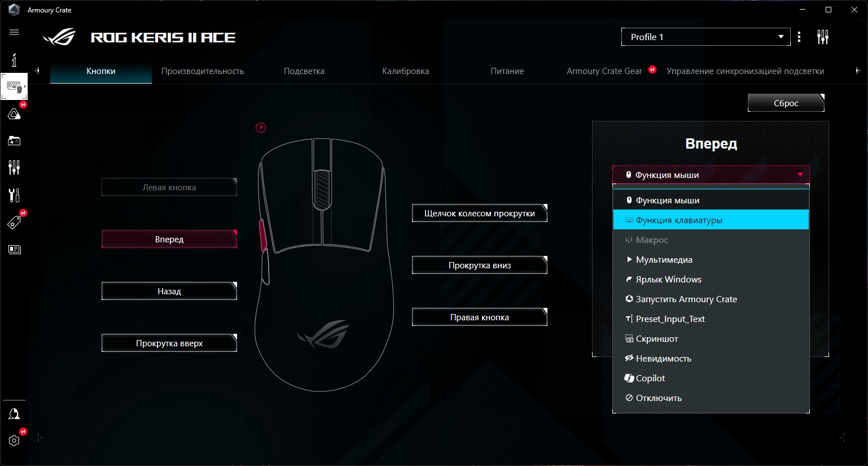The width and height of the screenshot is (868, 466).
Task: Select the Назад mouse button
Action: tap(169, 291)
